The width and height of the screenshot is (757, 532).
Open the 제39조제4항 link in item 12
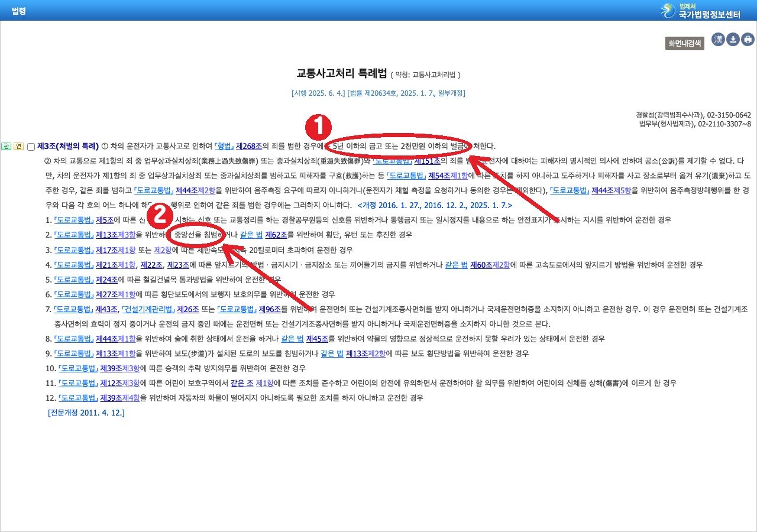tap(119, 398)
